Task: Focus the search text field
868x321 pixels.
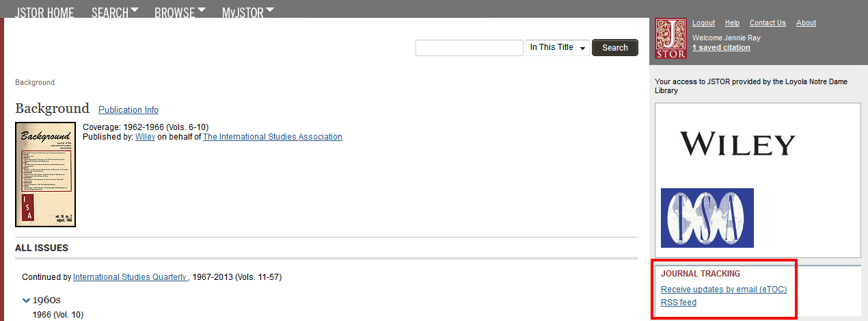Action: tap(469, 48)
